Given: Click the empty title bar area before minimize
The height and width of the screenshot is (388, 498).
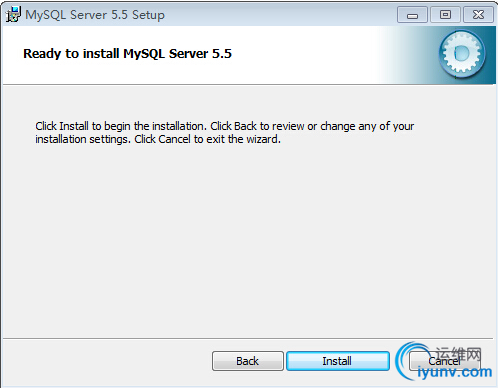Looking at the screenshot, I should (x=280, y=15).
